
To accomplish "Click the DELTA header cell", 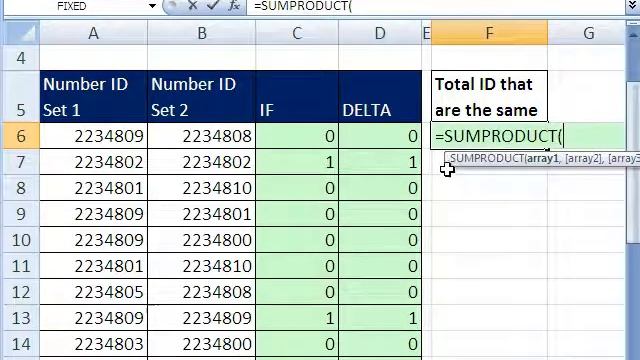I will tap(380, 96).
